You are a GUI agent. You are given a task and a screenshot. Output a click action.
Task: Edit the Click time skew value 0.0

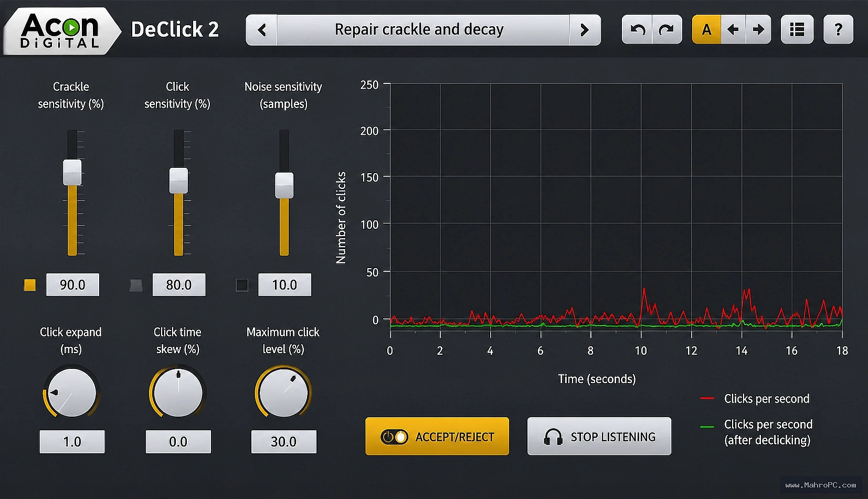point(178,442)
